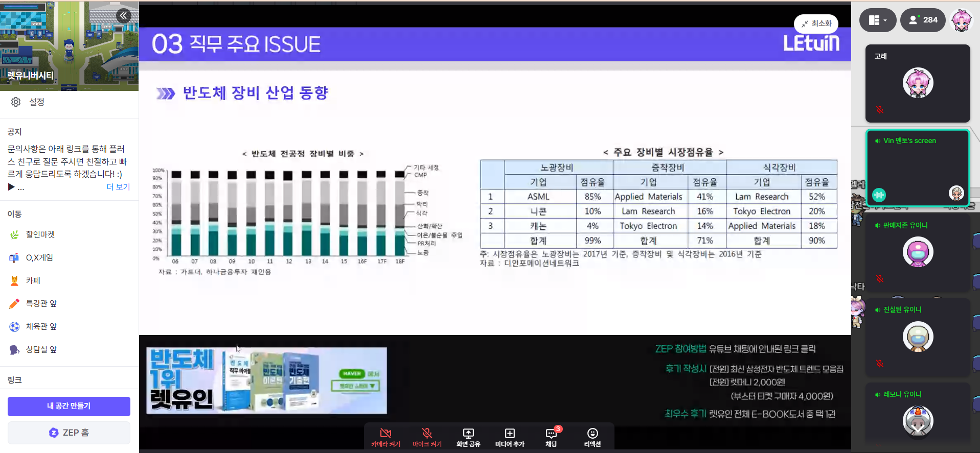This screenshot has width=980, height=453.
Task: Click NAVER 렛유인 스토어 button in banner
Action: click(x=356, y=386)
